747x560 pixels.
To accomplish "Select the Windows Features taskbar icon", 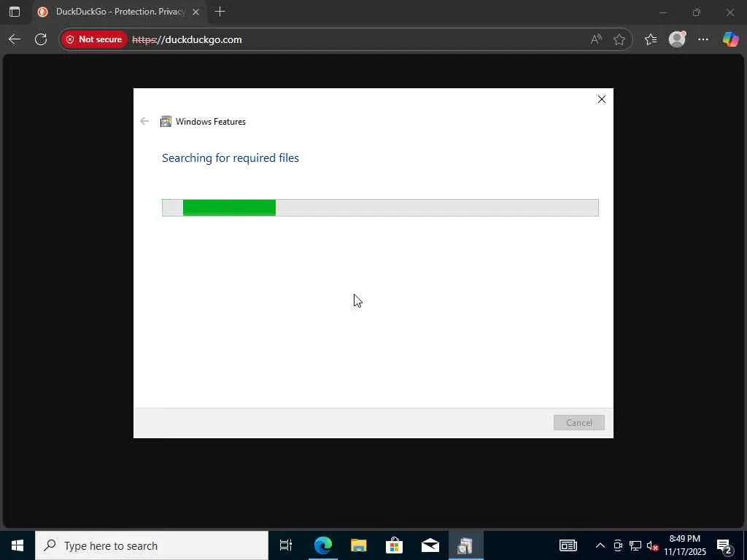I will (465, 545).
